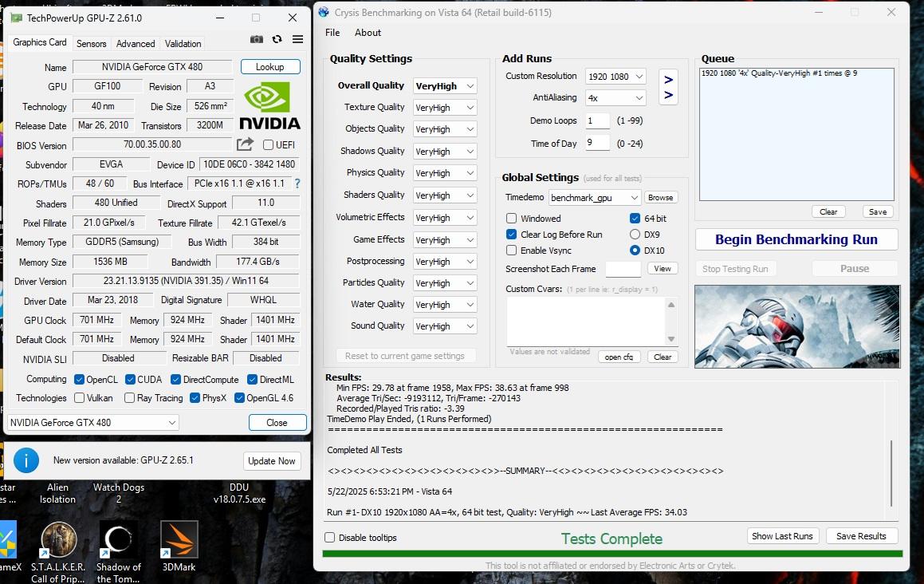
Task: Switch to the Sensors tab
Action: (x=92, y=44)
